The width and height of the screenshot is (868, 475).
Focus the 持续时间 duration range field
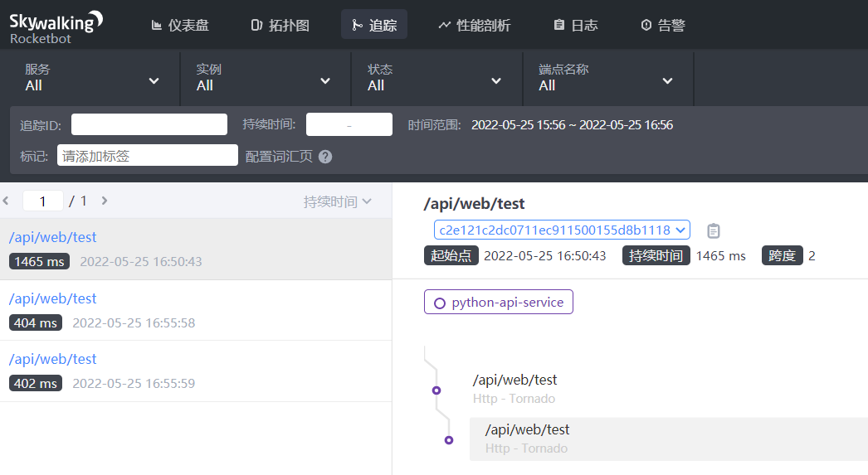[x=349, y=124]
